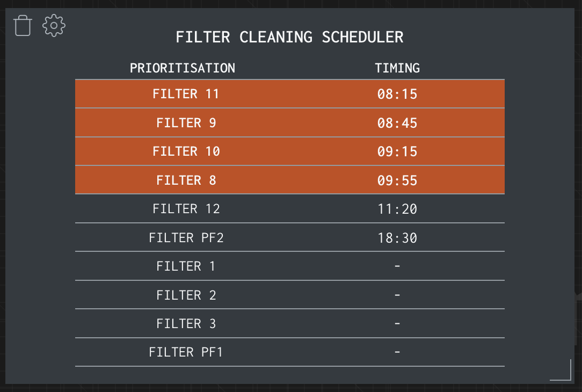The width and height of the screenshot is (582, 392).
Task: Choose the FILTER 8 row
Action: click(290, 180)
